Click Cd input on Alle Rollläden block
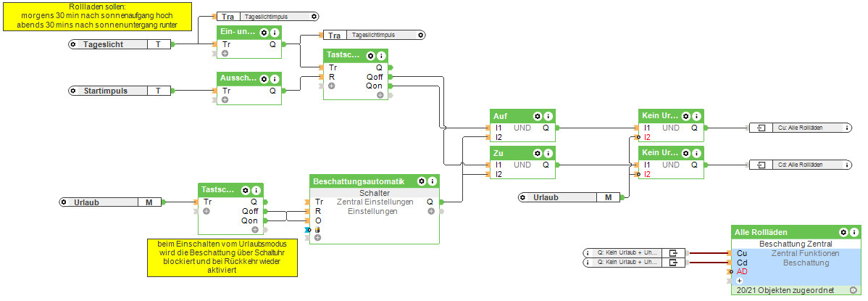Viewport: 868px width, 301px height. pyautogui.click(x=741, y=263)
